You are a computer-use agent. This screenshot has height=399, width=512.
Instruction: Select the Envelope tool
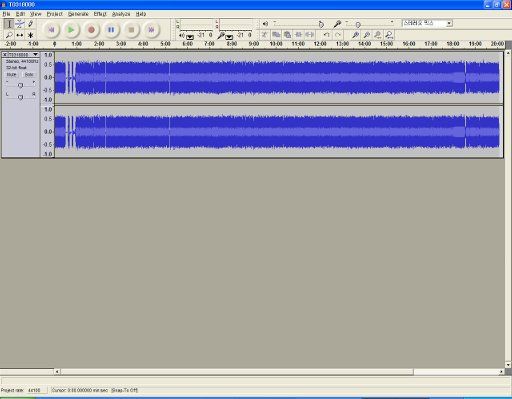pyautogui.click(x=20, y=24)
